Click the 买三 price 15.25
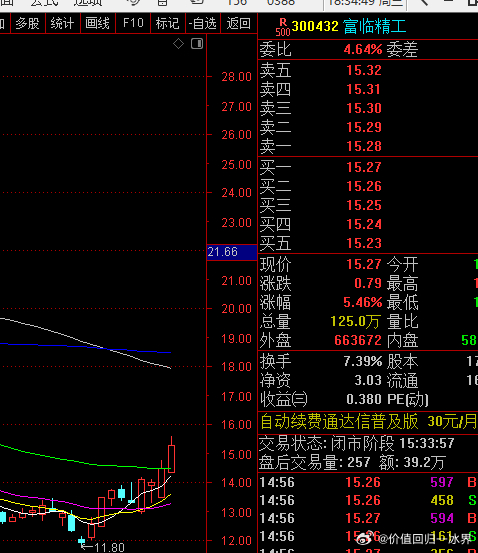The image size is (478, 553). (x=364, y=205)
